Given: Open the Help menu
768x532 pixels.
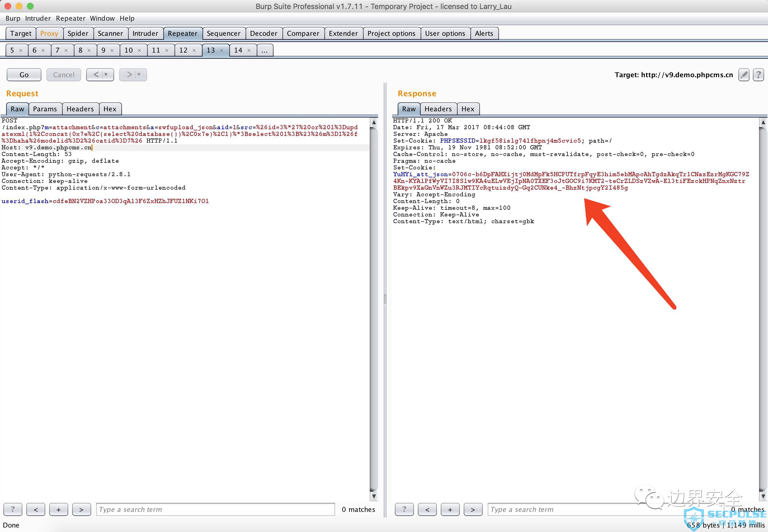Looking at the screenshot, I should tap(127, 18).
